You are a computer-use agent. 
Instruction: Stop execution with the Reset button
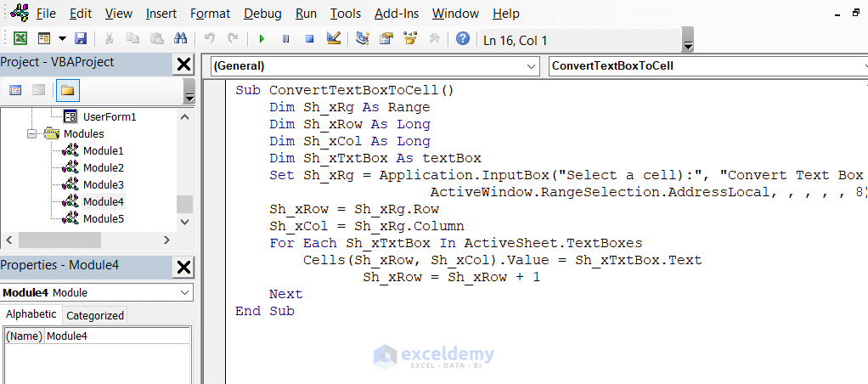click(309, 39)
